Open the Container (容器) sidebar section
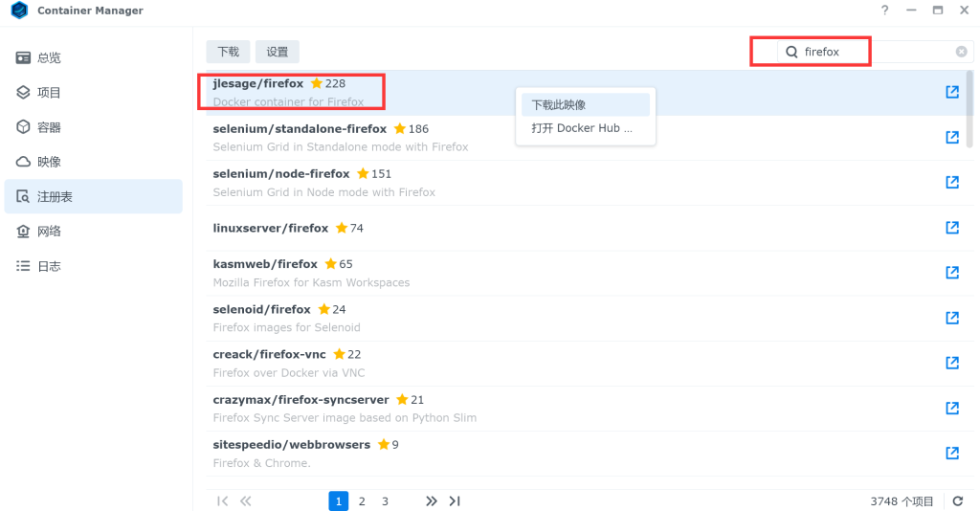Screen dimensions: 980x511 pos(93,127)
